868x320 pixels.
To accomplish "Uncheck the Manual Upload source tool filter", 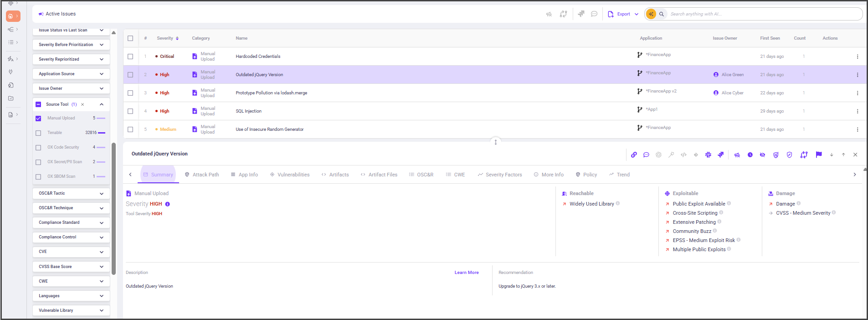I will (x=38, y=119).
